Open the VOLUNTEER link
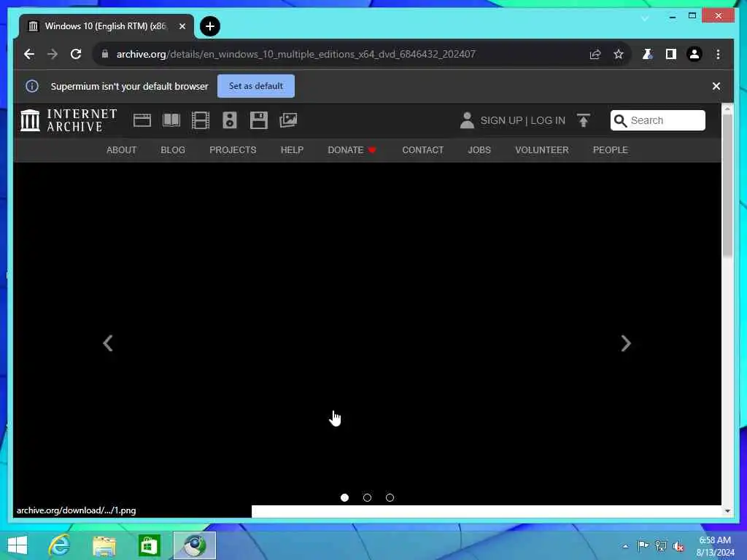747x560 pixels. pyautogui.click(x=542, y=150)
